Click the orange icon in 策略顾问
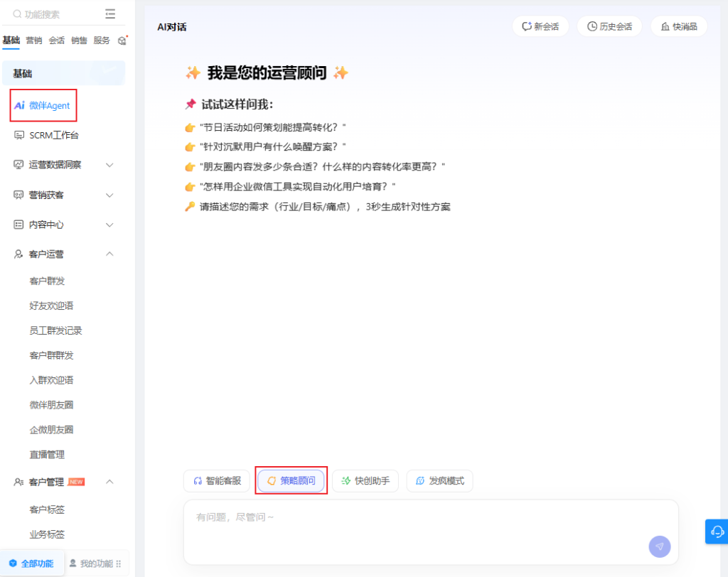 (272, 481)
